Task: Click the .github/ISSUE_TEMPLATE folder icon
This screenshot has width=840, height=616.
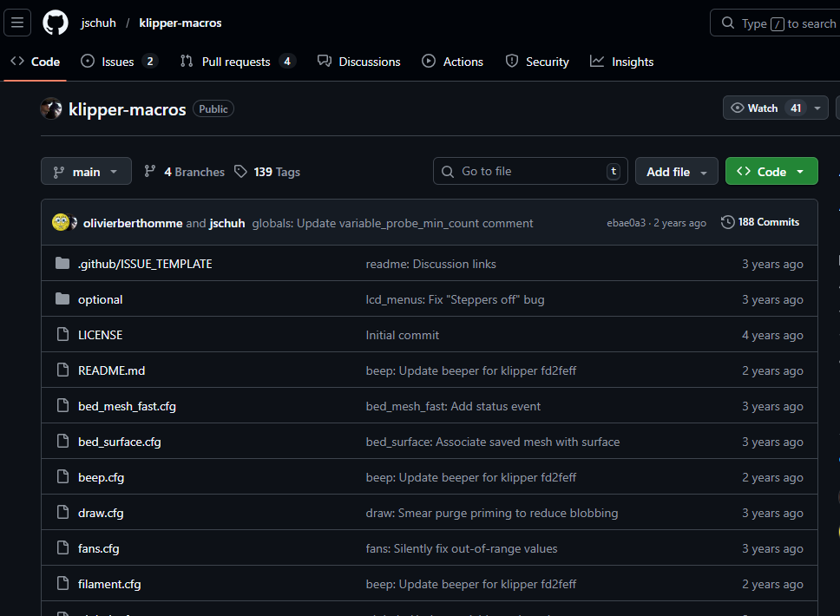Action: [62, 264]
